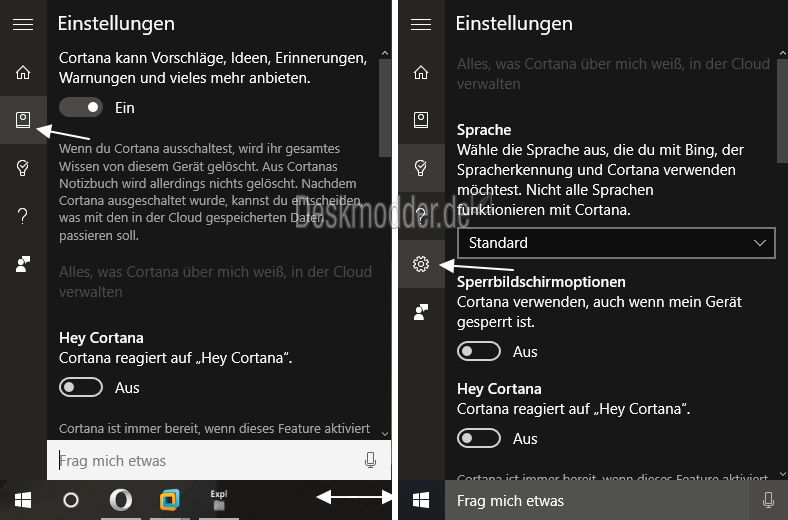Open the question mark help in left sidebar
Viewport: 788px width, 520px height.
(x=23, y=216)
